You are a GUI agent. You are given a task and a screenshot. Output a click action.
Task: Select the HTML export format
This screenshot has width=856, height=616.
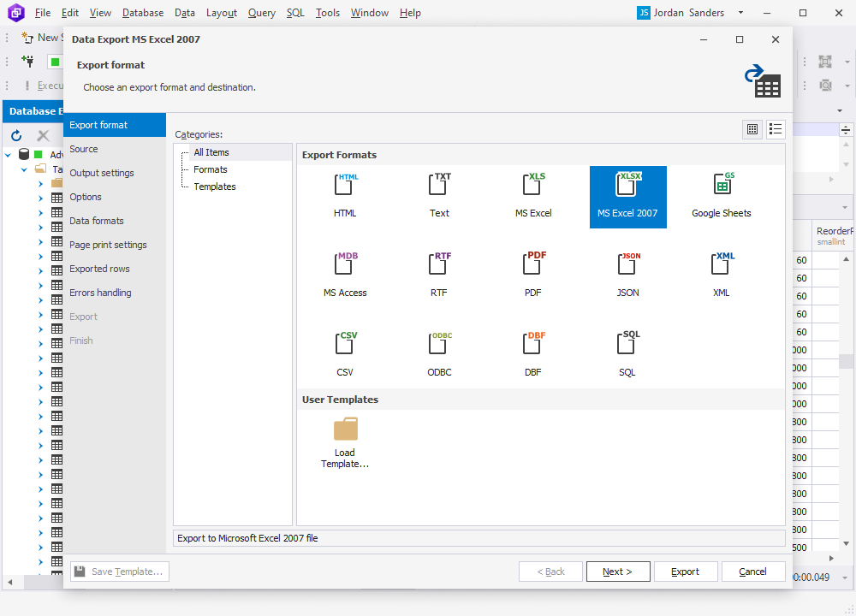pyautogui.click(x=345, y=197)
